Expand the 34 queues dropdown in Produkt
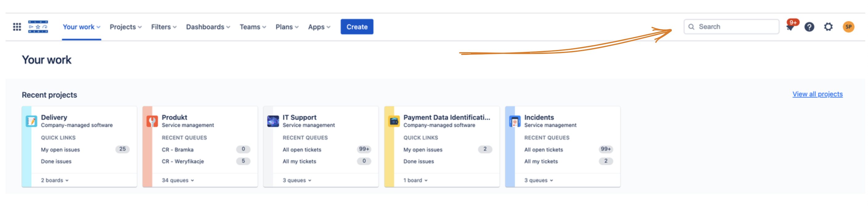 coord(178,180)
